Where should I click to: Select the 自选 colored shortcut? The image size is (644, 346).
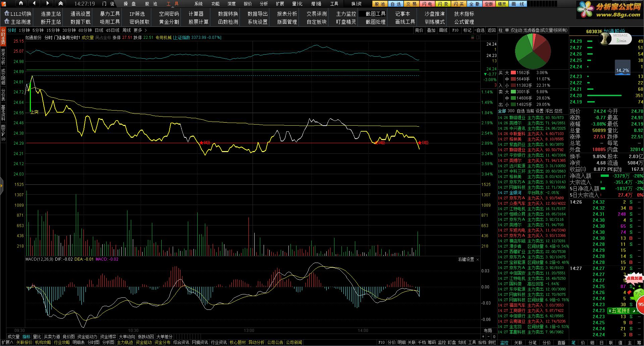395,4
